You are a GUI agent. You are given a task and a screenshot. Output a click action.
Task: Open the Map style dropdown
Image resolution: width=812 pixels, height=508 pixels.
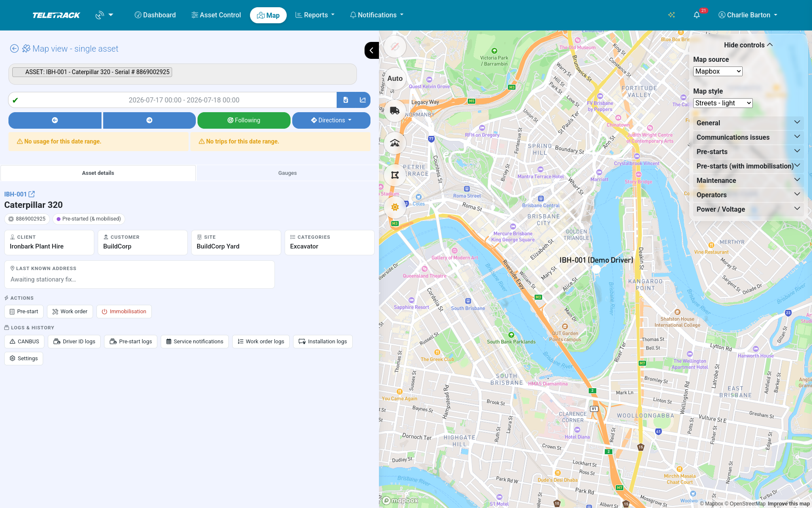tap(723, 103)
